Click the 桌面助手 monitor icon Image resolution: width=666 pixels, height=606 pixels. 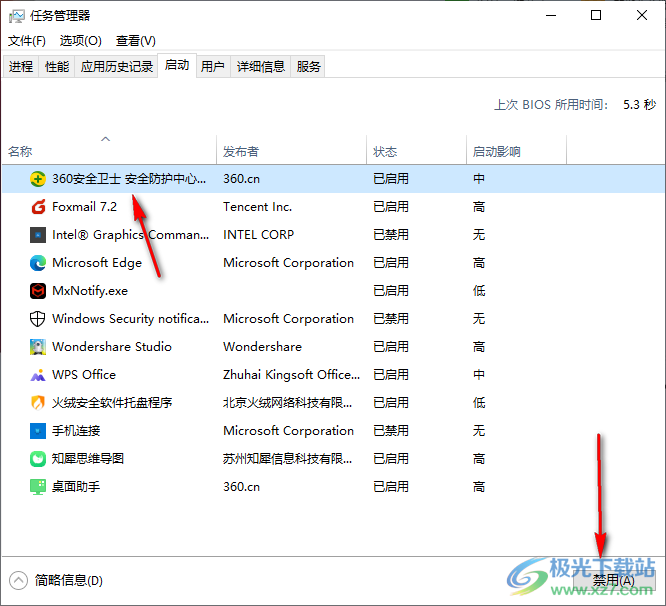click(38, 487)
